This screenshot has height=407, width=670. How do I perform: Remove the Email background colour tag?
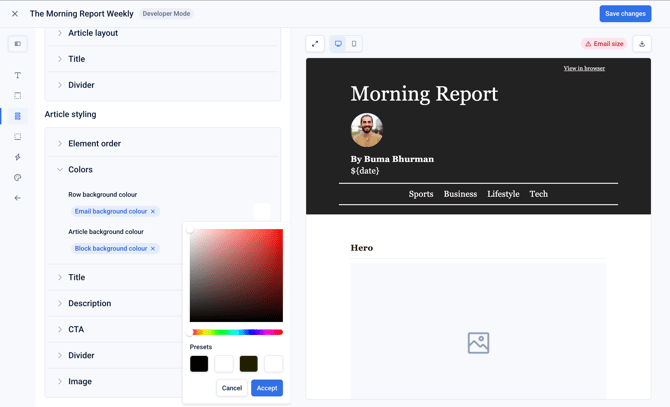click(153, 211)
